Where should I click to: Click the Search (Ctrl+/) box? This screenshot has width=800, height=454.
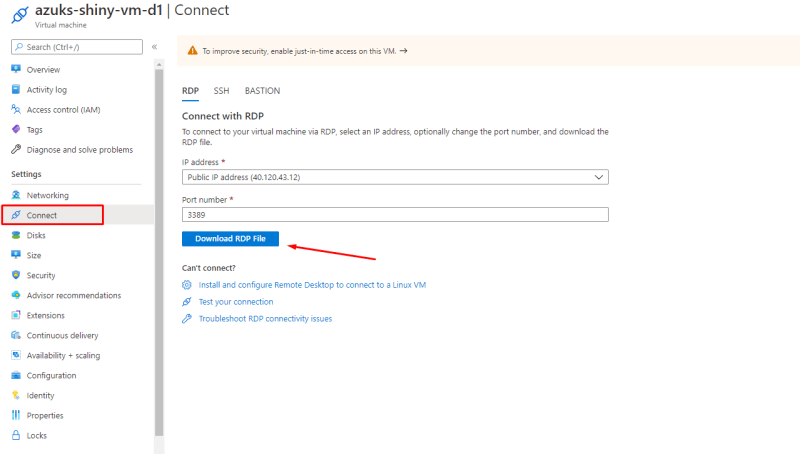tap(77, 47)
